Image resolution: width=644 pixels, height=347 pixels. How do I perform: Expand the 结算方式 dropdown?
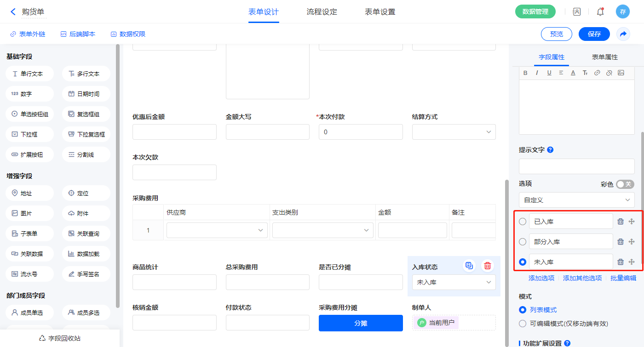coord(454,132)
